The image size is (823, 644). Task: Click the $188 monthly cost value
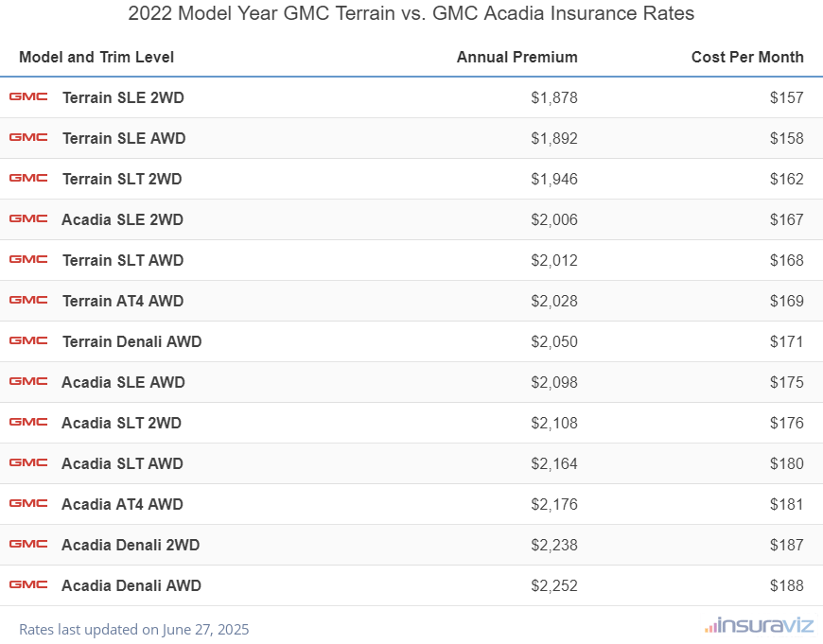[787, 585]
